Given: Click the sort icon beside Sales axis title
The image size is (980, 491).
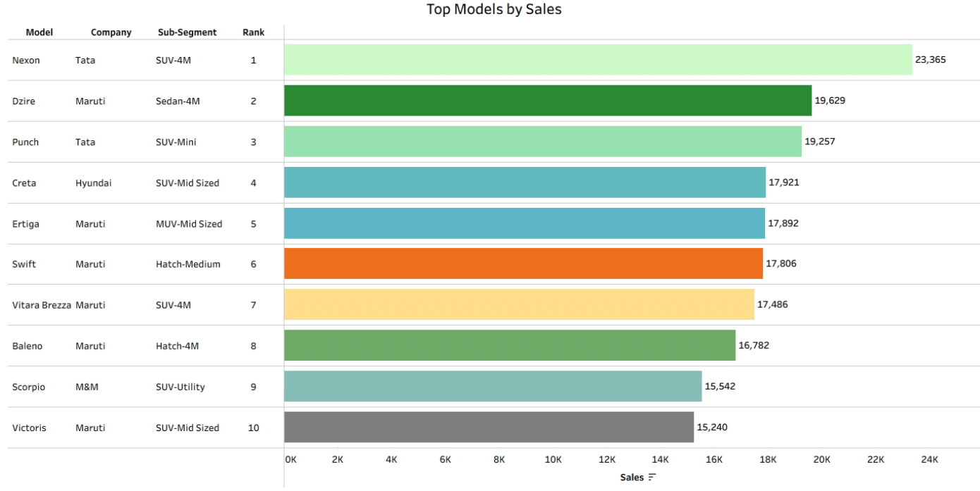Looking at the screenshot, I should coord(652,477).
